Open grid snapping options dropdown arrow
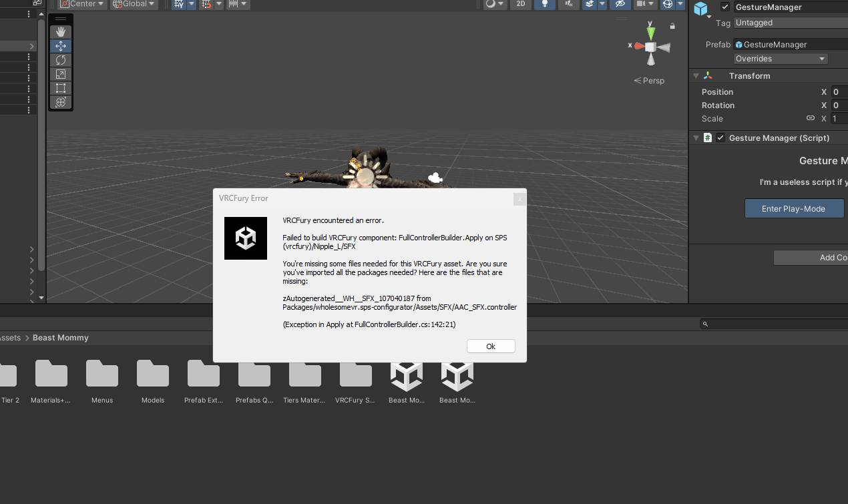 (192, 4)
